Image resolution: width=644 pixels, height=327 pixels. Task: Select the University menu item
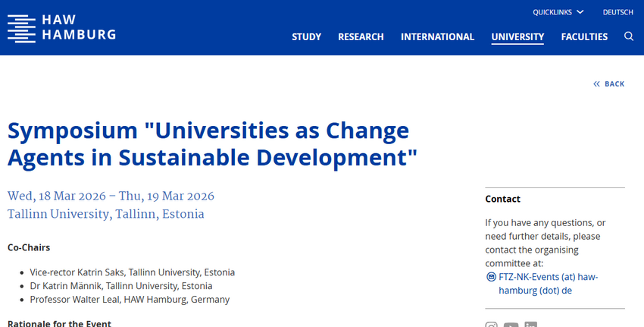click(x=517, y=36)
